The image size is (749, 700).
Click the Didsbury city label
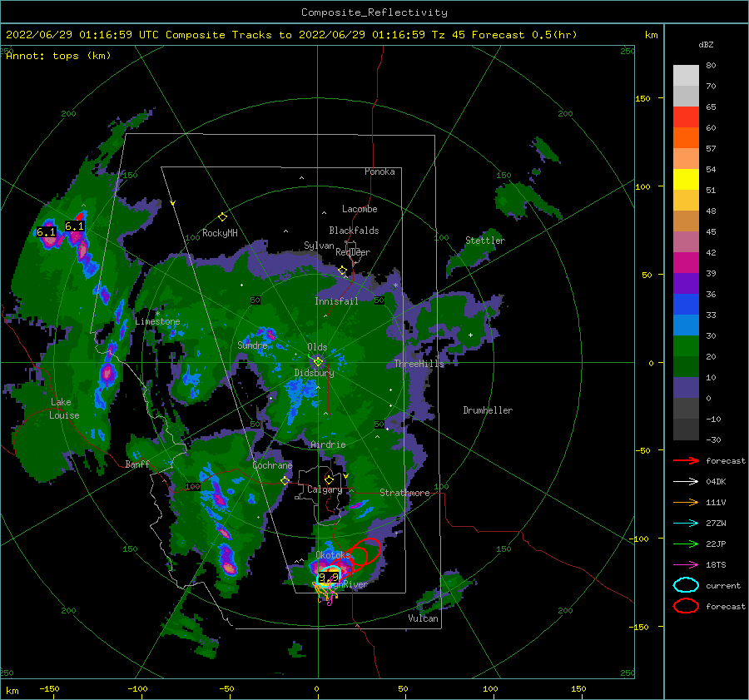click(x=315, y=373)
